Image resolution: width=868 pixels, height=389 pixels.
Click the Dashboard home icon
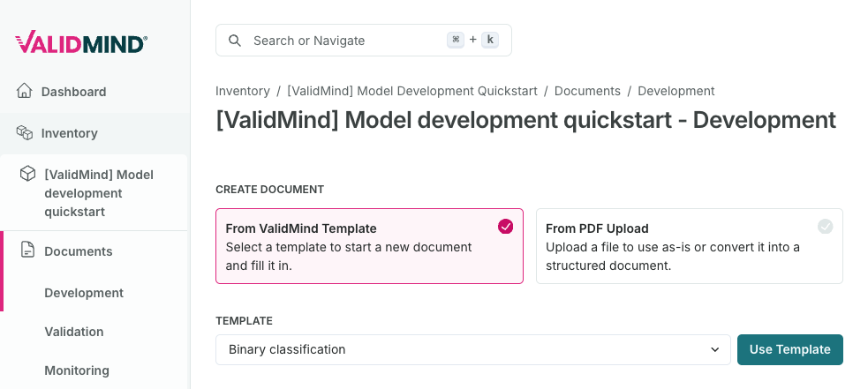[x=25, y=91]
